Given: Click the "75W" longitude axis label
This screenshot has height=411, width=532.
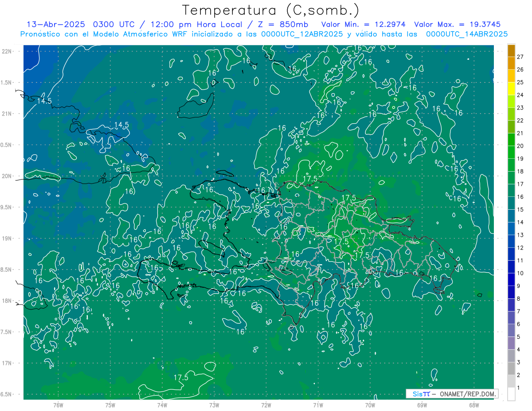Looking at the screenshot, I should click(110, 405).
